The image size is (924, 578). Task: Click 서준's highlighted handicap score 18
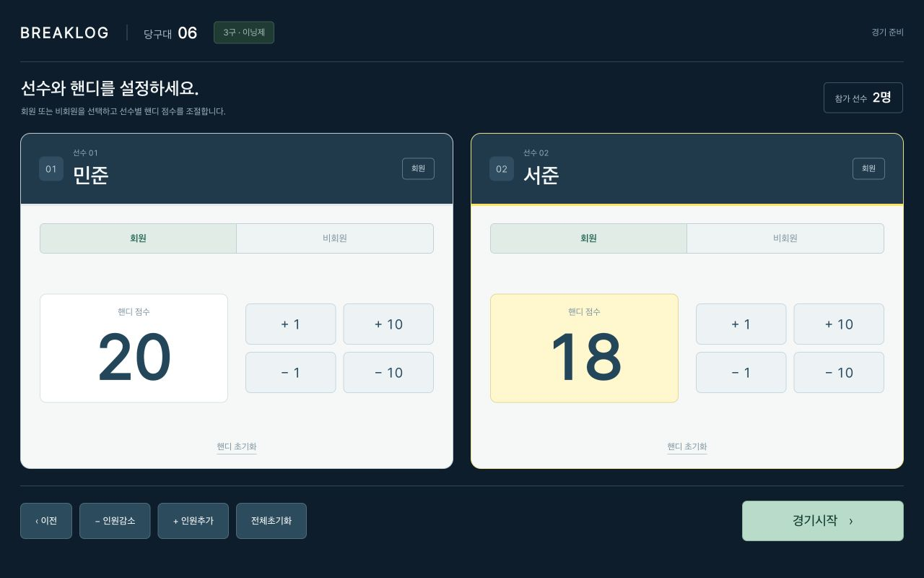pyautogui.click(x=585, y=348)
